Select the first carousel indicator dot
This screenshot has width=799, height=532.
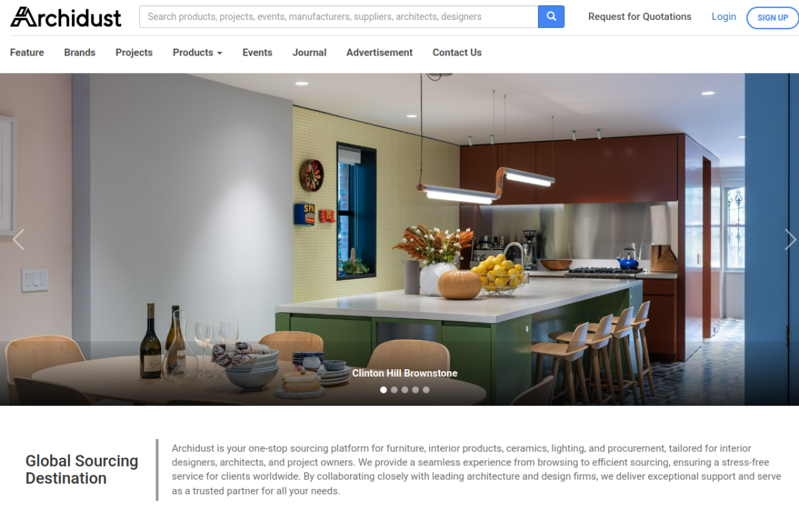point(383,390)
